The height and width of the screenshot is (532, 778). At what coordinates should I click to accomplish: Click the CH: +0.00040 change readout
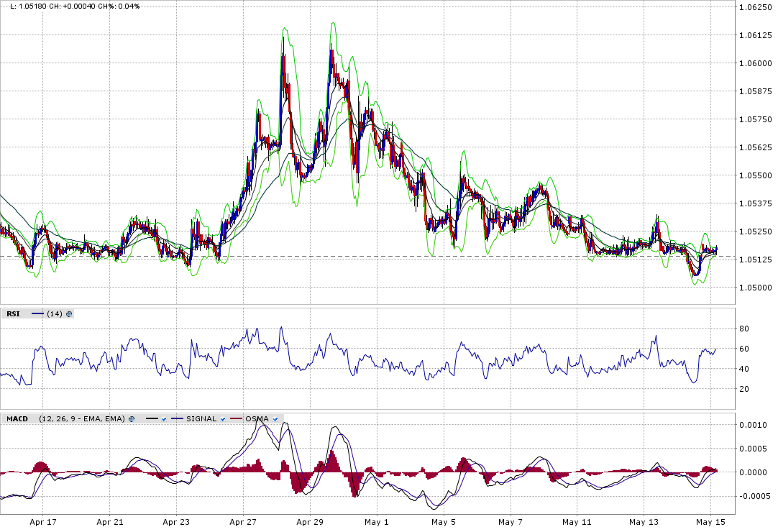(73, 6)
